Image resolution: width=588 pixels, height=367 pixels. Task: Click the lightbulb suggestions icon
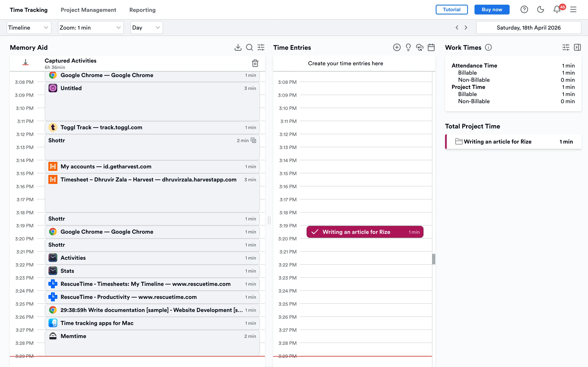(x=408, y=47)
